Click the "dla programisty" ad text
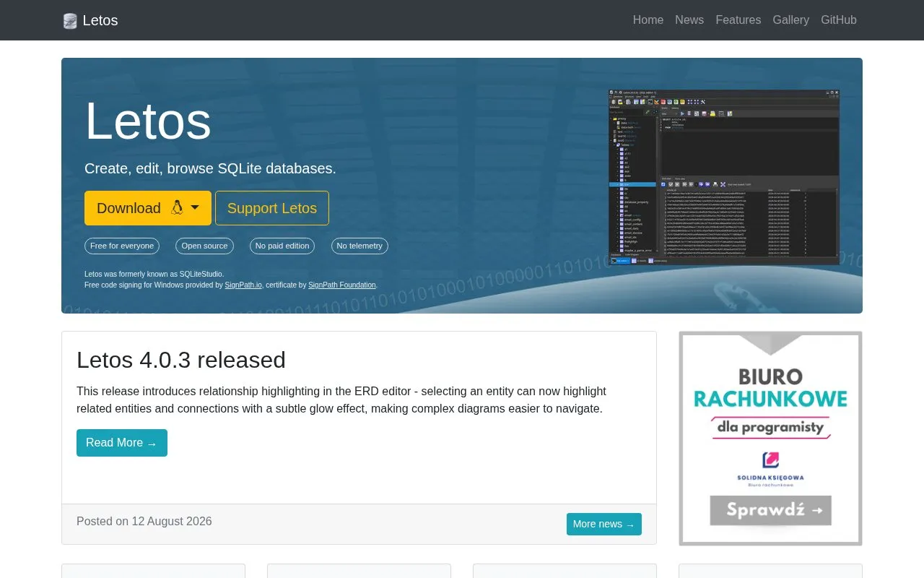The image size is (924, 578). click(770, 427)
